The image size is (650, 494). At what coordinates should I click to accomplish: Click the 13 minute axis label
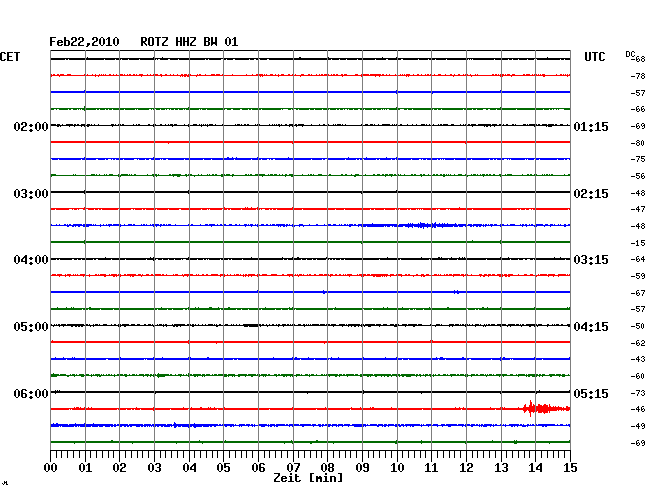[x=501, y=468]
